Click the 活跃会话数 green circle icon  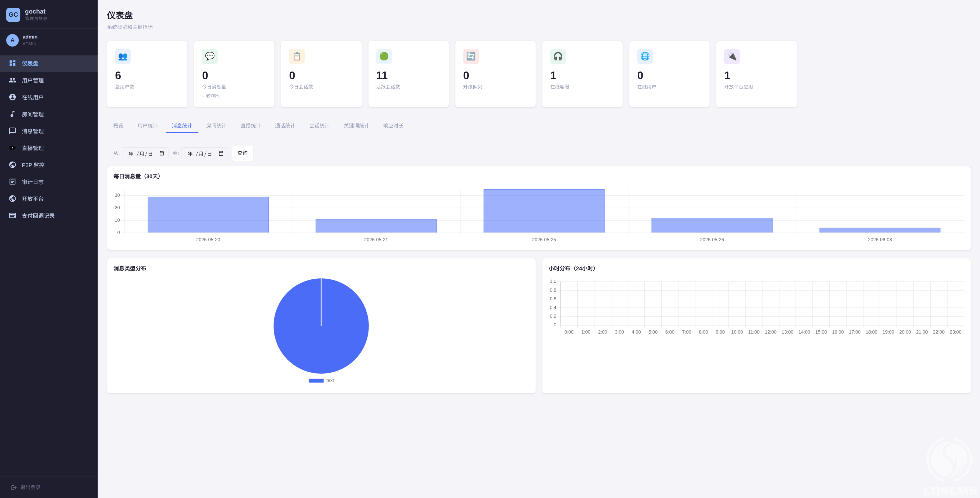(384, 56)
